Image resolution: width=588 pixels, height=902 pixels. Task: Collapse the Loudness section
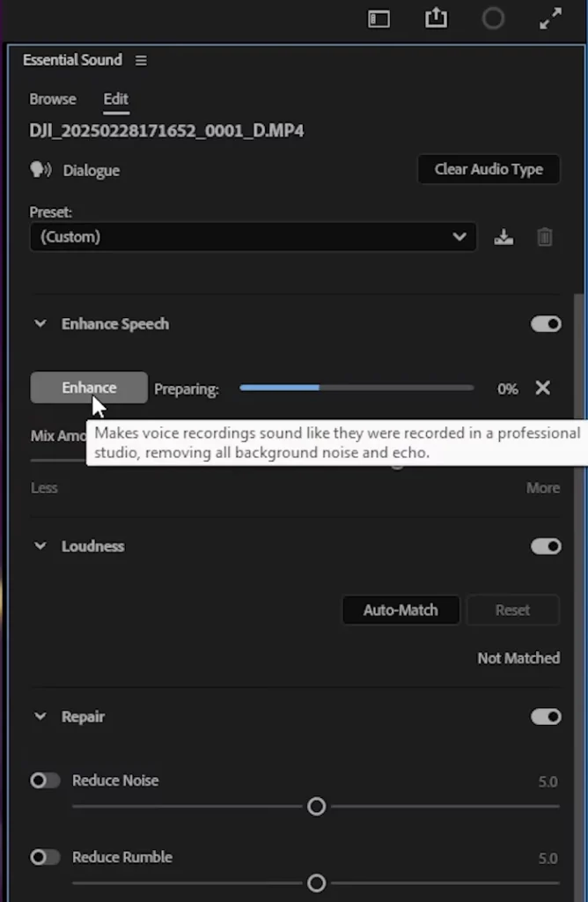(x=40, y=546)
